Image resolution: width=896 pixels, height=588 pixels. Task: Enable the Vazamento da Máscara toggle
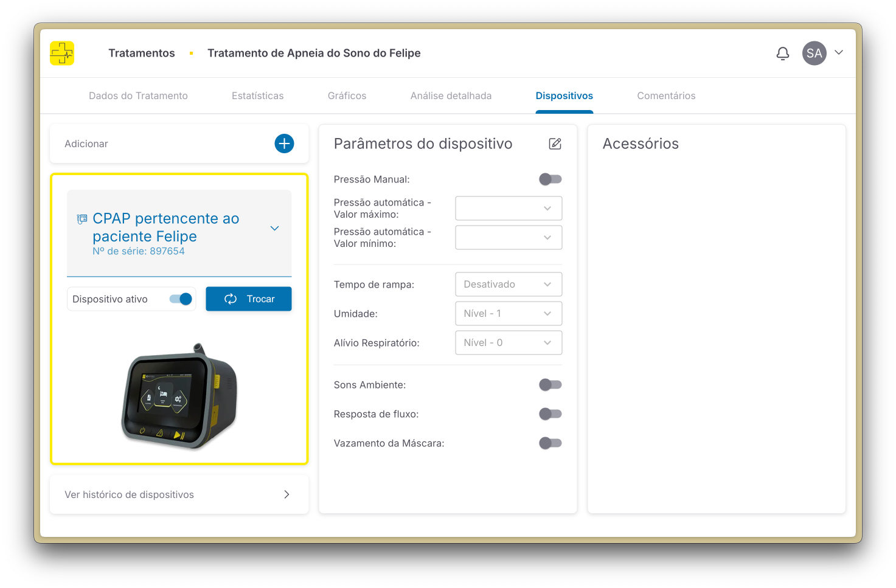pos(550,443)
